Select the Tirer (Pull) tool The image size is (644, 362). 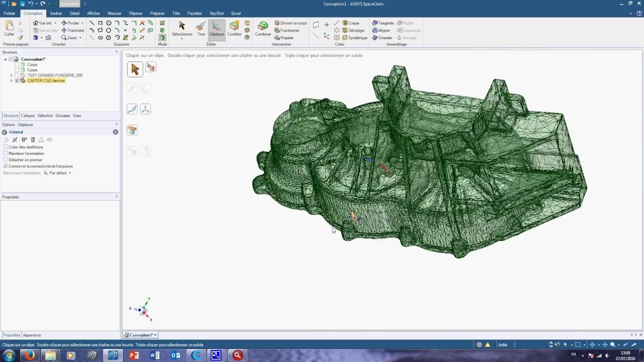click(x=201, y=28)
